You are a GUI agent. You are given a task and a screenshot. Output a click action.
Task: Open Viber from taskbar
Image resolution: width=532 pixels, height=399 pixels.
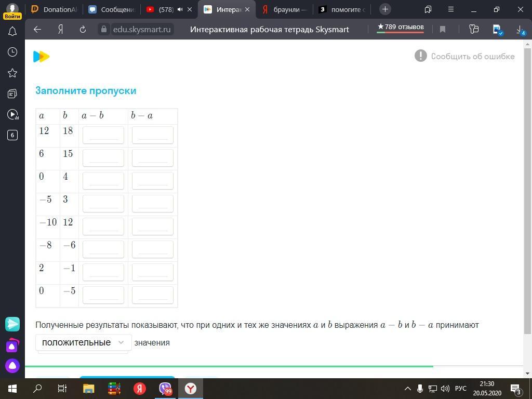[x=165, y=389]
